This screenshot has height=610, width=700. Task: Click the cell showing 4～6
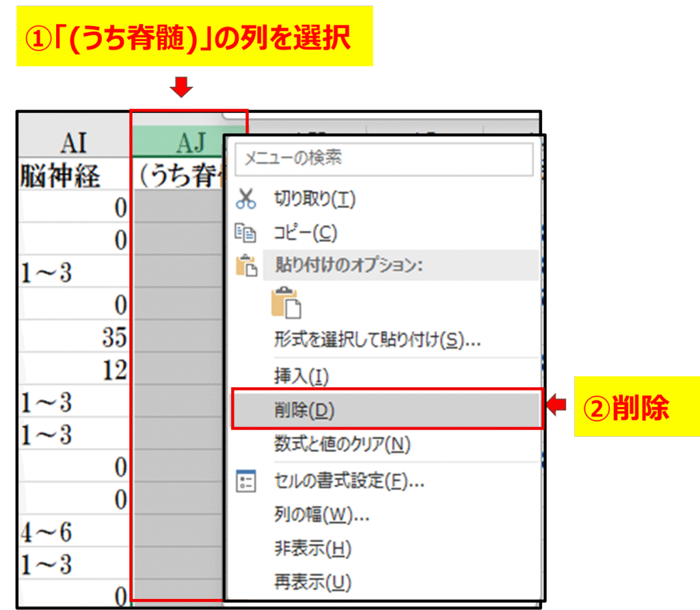coord(74,532)
